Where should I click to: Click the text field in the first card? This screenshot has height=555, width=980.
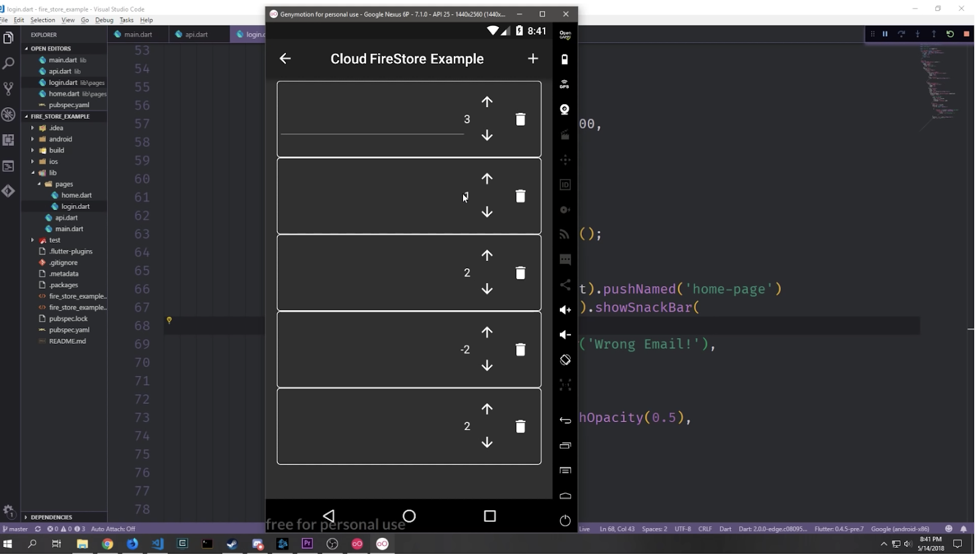(x=372, y=119)
